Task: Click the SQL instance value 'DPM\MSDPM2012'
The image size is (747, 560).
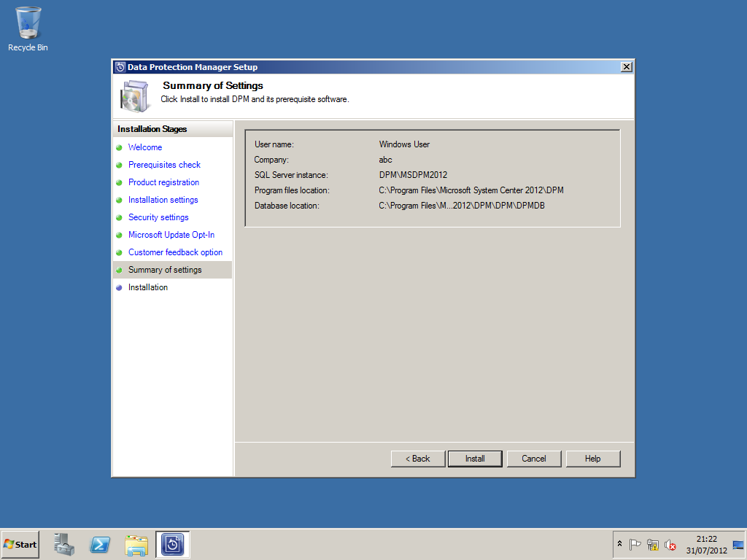Action: coord(413,175)
